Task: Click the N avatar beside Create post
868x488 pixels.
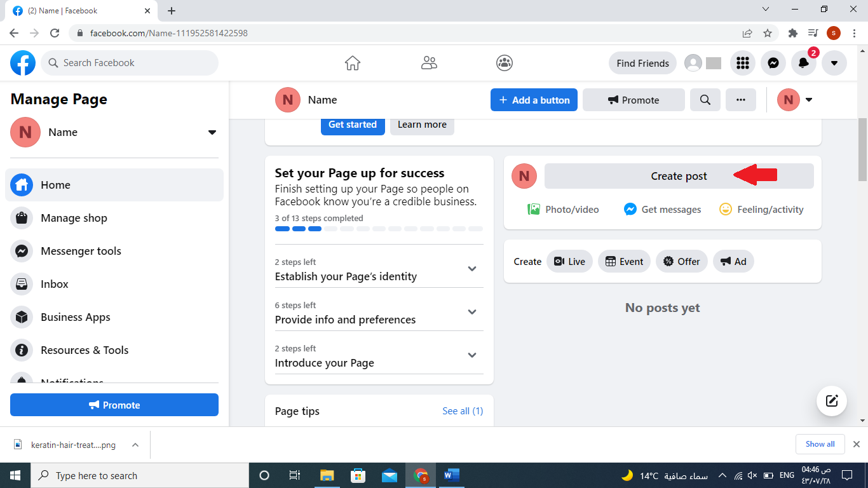Action: 524,176
